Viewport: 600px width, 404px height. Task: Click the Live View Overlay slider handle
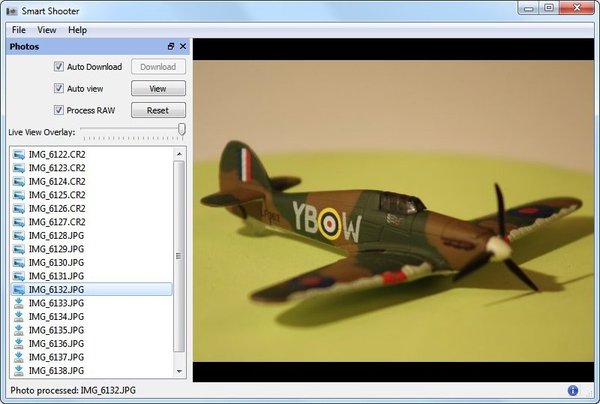182,130
